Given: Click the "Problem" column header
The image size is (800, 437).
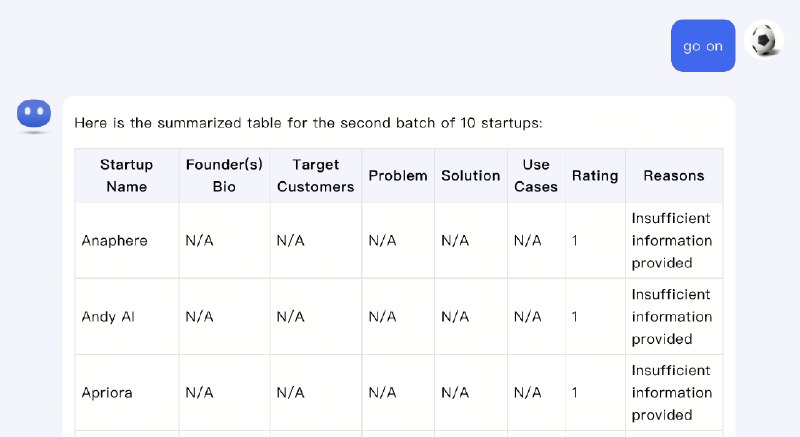Looking at the screenshot, I should click(398, 176).
